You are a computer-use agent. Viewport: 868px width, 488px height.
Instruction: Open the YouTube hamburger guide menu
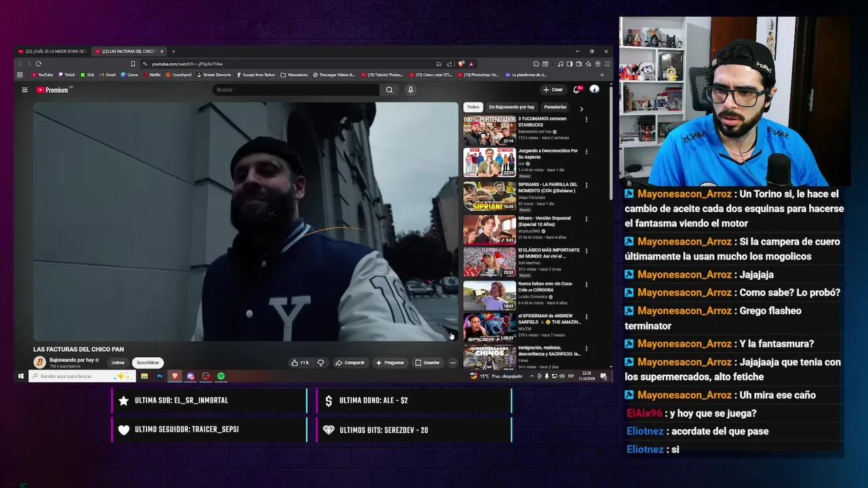coord(24,89)
